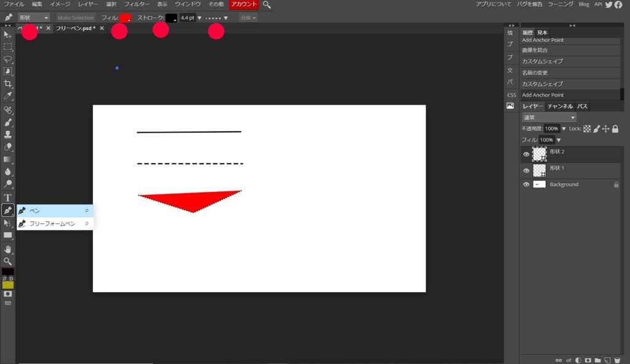630x364 pixels.
Task: Hide the Background layer
Action: (526, 184)
